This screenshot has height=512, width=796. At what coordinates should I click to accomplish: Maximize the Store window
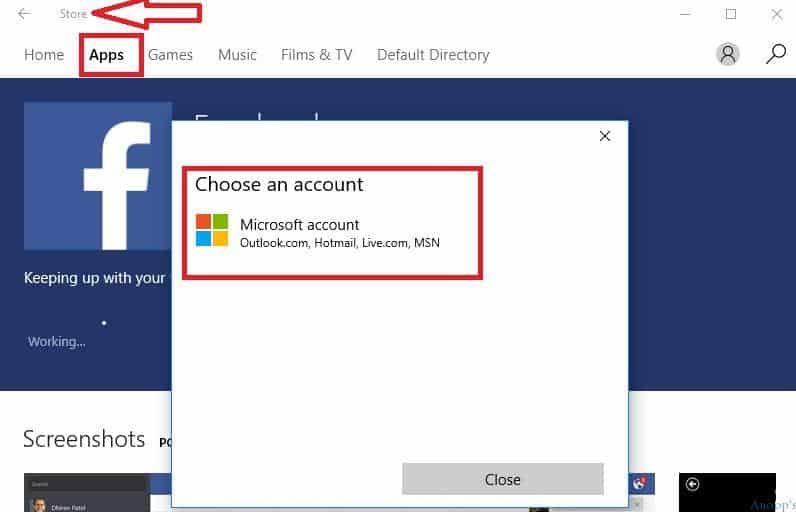click(x=731, y=14)
